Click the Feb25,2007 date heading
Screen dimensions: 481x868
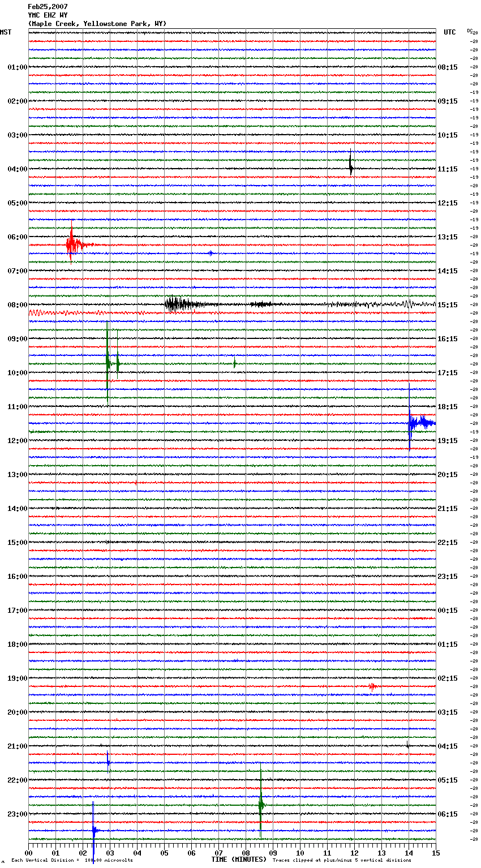(x=48, y=7)
